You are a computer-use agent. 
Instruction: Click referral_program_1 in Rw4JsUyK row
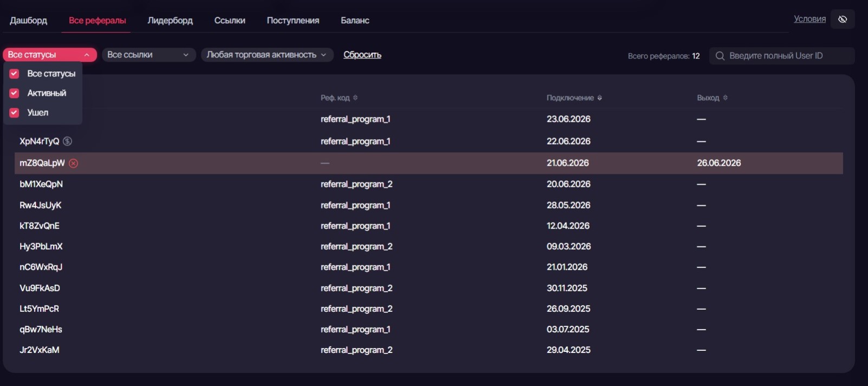(x=355, y=205)
